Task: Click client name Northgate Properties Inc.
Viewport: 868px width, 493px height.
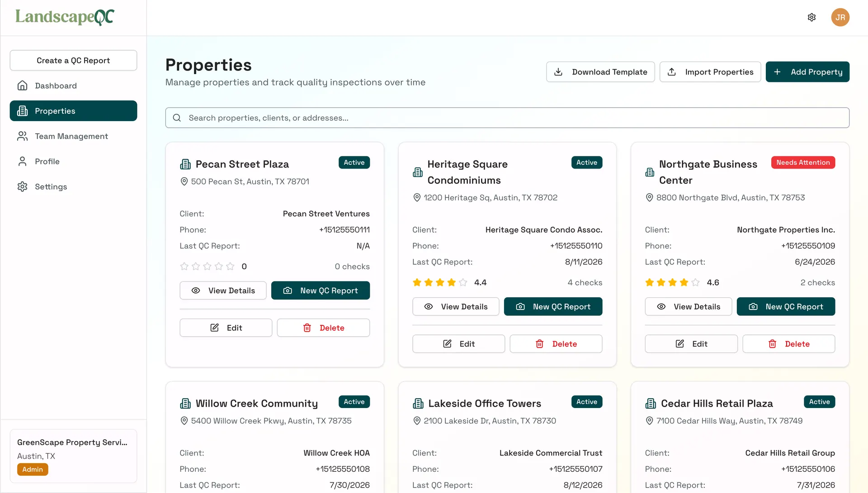Action: pyautogui.click(x=786, y=230)
